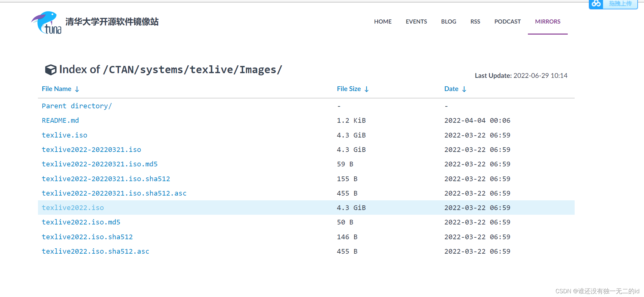The image size is (644, 297).
Task: Click the 146 B size value
Action: [347, 237]
